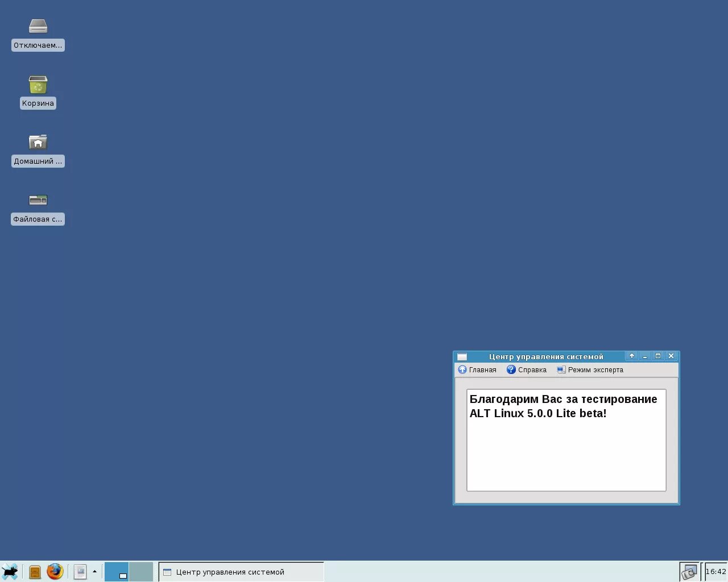The image size is (728, 582).
Task: Close the Центр управления системой window
Action: click(x=671, y=356)
